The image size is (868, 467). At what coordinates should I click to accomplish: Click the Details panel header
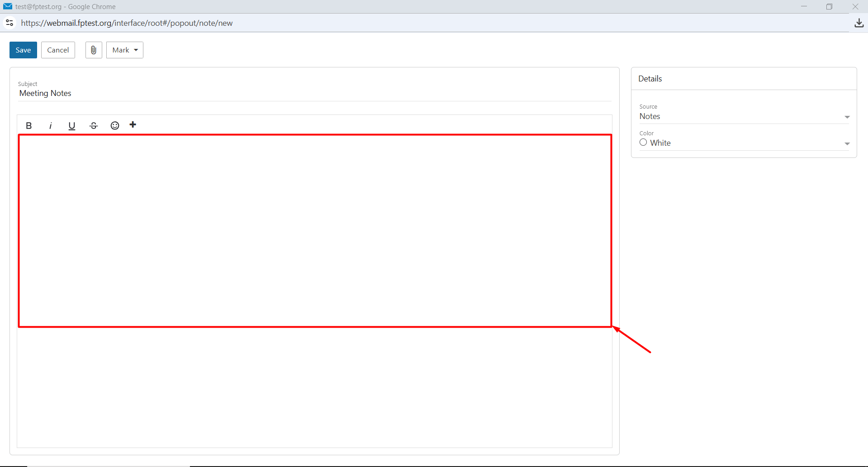pos(744,79)
